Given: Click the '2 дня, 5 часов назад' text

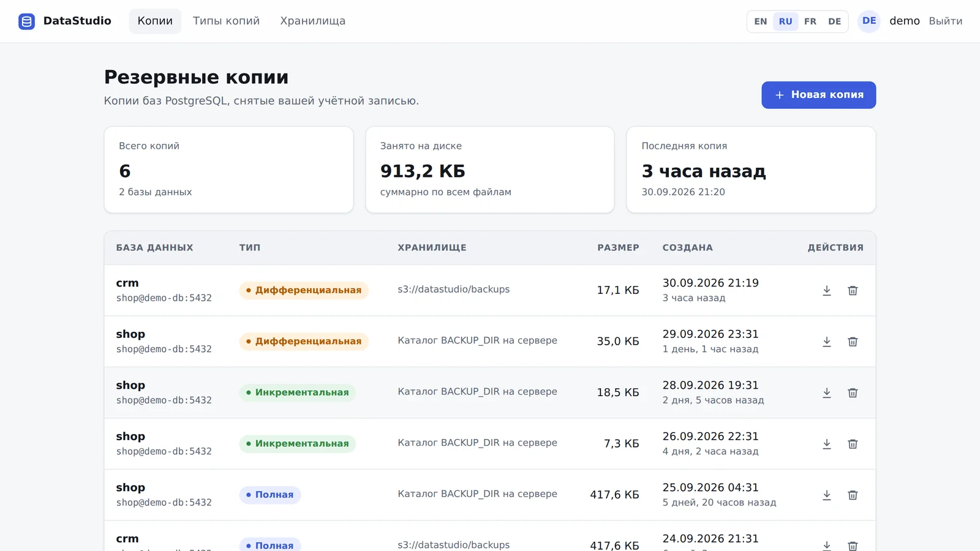Looking at the screenshot, I should (714, 400).
